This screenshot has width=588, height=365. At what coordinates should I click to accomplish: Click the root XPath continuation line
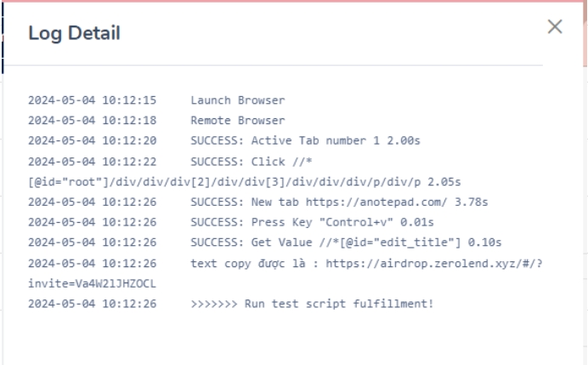tap(244, 182)
